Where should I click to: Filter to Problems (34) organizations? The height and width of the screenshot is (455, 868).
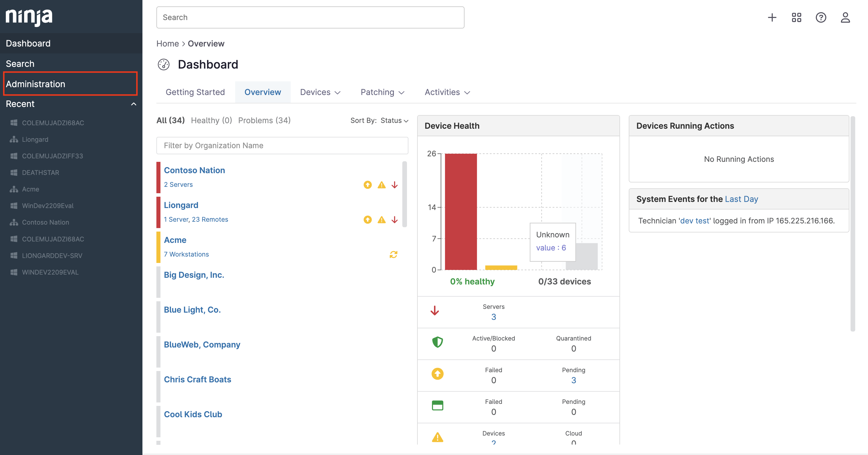pos(264,120)
